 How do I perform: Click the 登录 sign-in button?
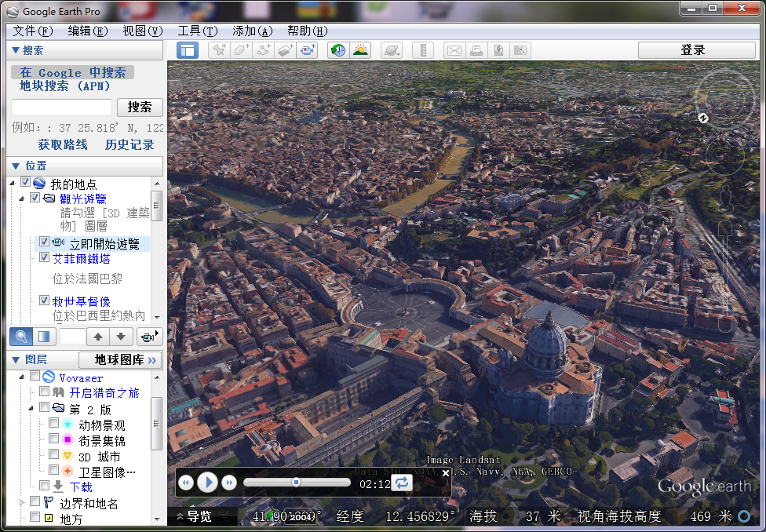pyautogui.click(x=692, y=50)
